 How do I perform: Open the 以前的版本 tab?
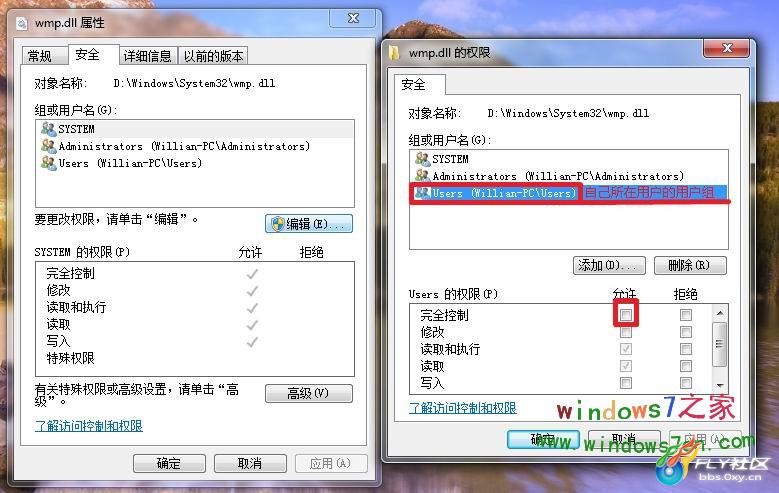click(213, 56)
